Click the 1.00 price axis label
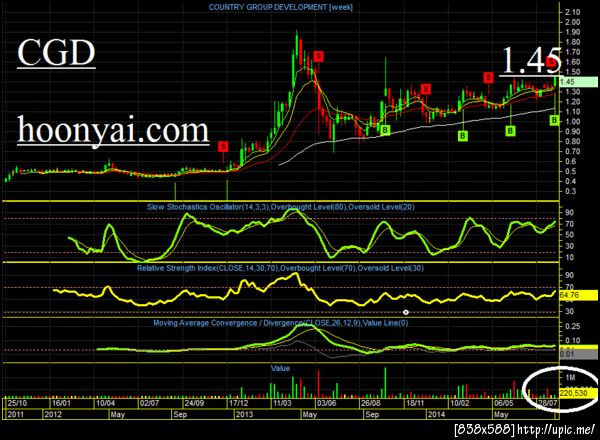The height and width of the screenshot is (440, 600). pos(572,122)
